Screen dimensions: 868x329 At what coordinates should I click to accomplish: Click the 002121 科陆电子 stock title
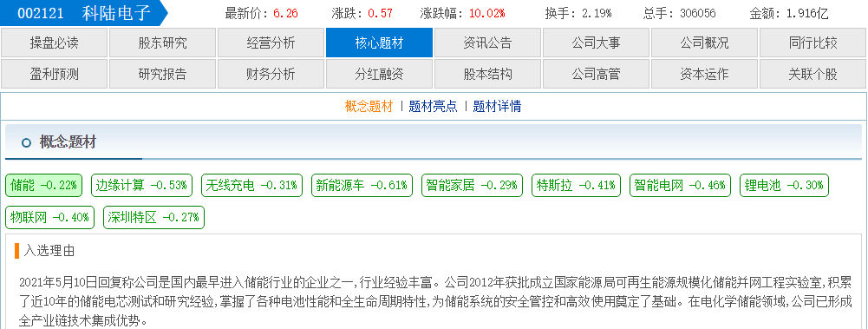[83, 13]
